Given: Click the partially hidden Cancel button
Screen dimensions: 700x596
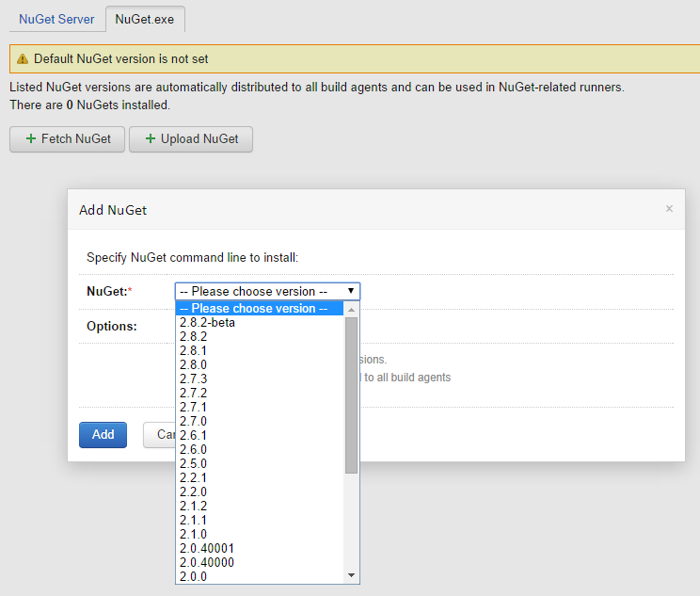Looking at the screenshot, I should (160, 435).
